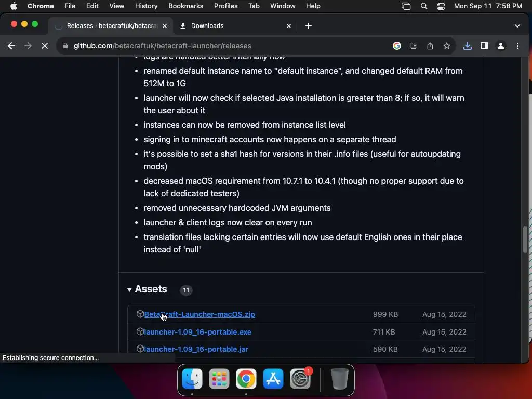Open the Window menu
Image resolution: width=532 pixels, height=399 pixels.
283,6
